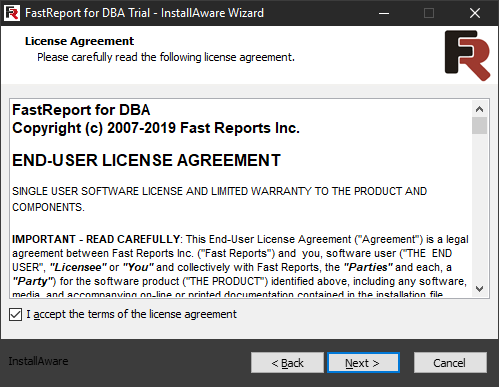Click the license text scrollbar down arrow
This screenshot has width=499, height=387.
[x=479, y=288]
